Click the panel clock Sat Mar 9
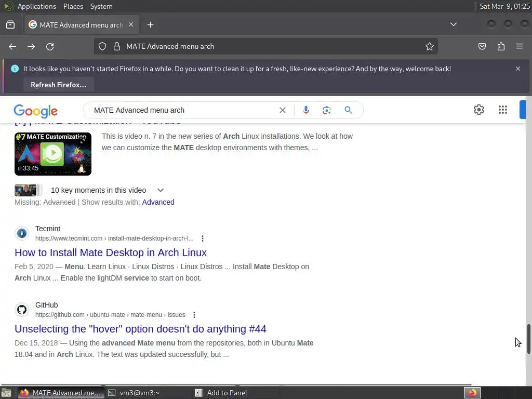532x399 pixels. (x=504, y=6)
